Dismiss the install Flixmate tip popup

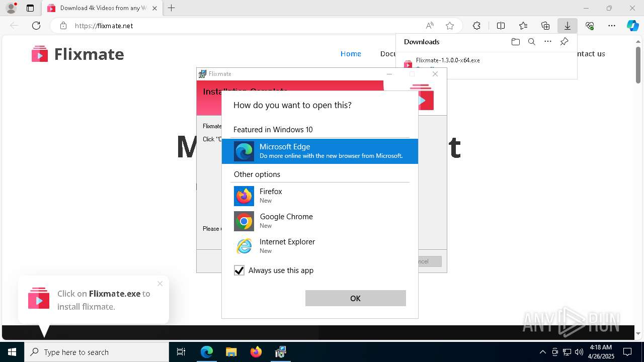[160, 284]
